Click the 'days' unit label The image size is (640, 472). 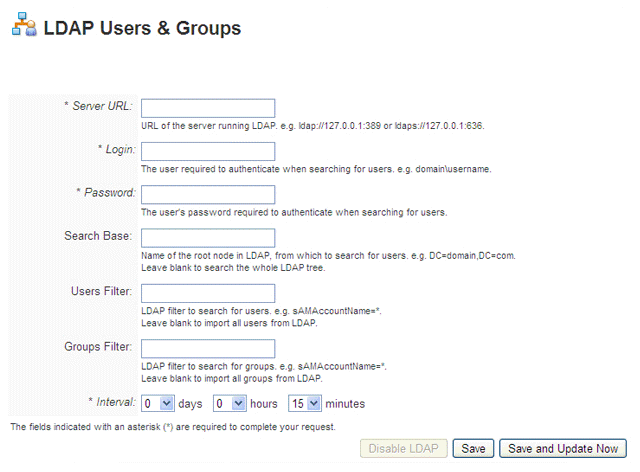point(190,404)
